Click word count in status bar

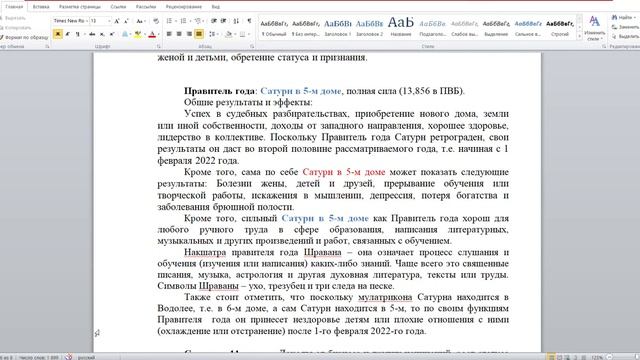pyautogui.click(x=38, y=357)
